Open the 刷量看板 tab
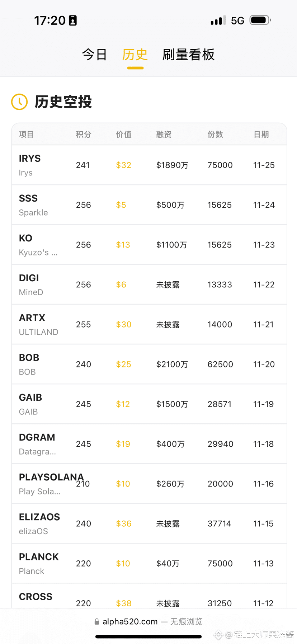Viewport: 297px width, 644px height. pos(189,55)
